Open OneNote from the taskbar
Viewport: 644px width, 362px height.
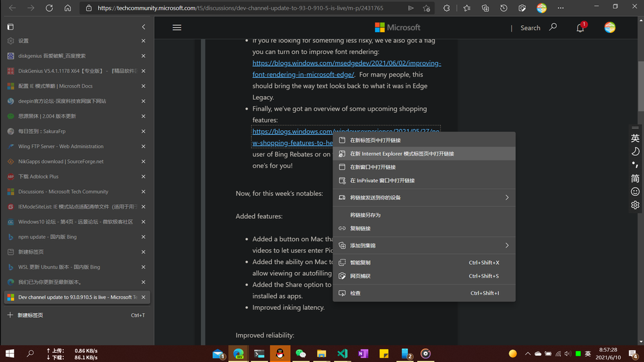click(363, 354)
